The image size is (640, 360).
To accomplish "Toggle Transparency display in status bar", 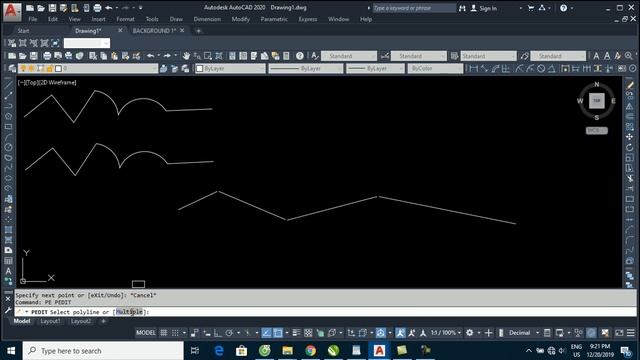I will (308, 333).
